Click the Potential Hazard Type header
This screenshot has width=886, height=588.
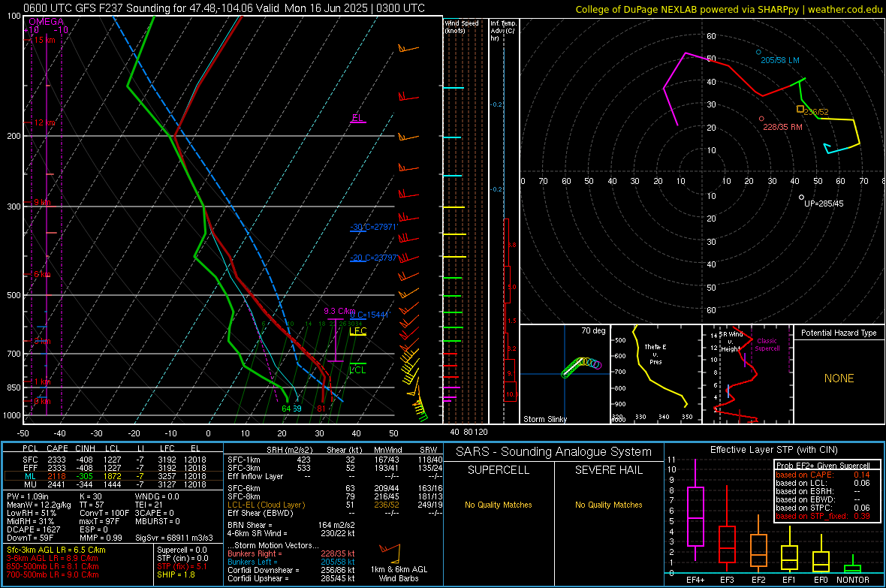pyautogui.click(x=839, y=333)
